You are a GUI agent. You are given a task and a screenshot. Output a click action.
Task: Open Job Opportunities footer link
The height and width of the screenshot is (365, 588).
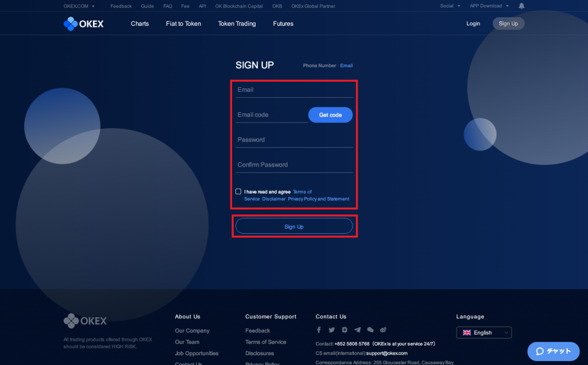point(196,354)
